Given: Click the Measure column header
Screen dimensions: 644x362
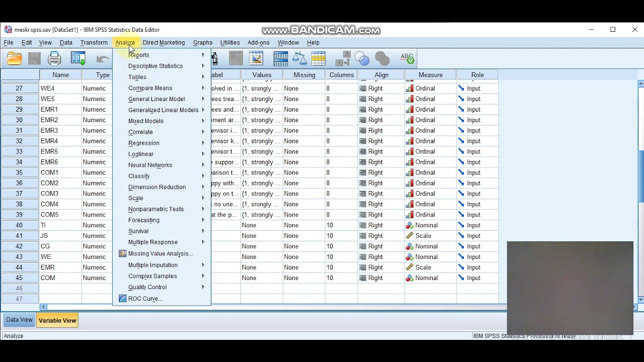Looking at the screenshot, I should coord(431,75).
